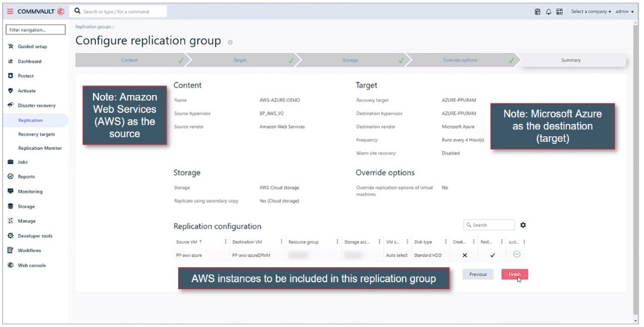The image size is (644, 327).
Task: Open the quick-access grid icon next to the bell
Action: pyautogui.click(x=559, y=12)
